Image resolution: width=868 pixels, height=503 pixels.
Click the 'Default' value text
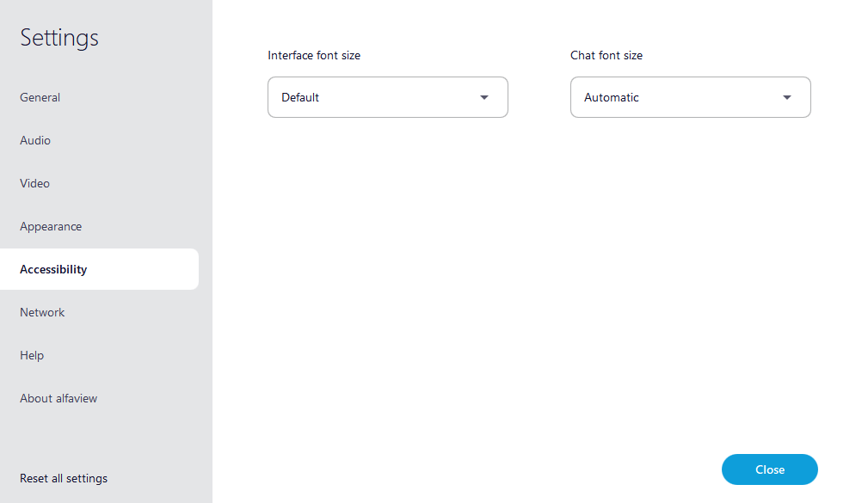pyautogui.click(x=300, y=97)
